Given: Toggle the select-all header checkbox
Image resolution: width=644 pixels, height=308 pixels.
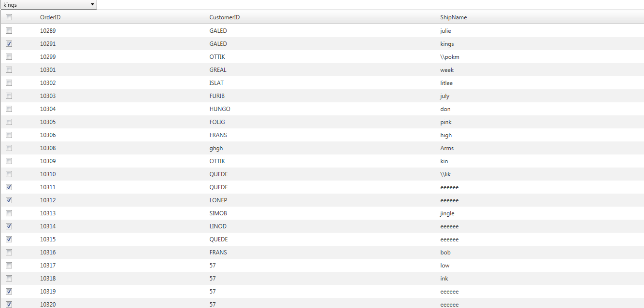Looking at the screenshot, I should click(9, 17).
